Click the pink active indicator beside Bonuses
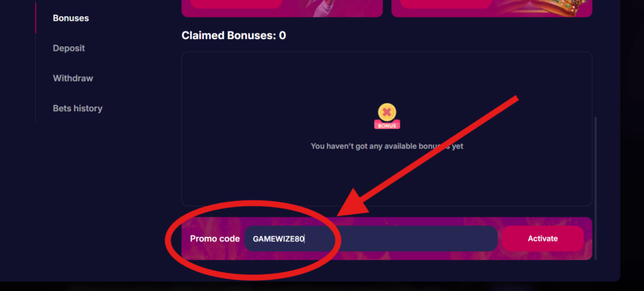This screenshot has height=291, width=644. click(x=36, y=18)
